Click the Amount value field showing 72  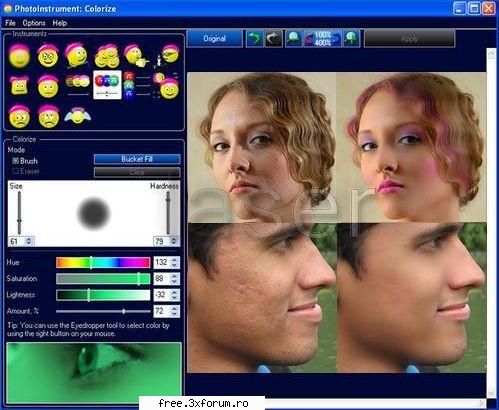[162, 311]
